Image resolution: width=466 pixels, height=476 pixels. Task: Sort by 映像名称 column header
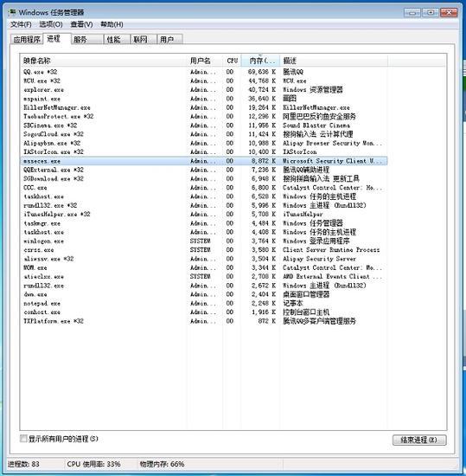point(104,61)
